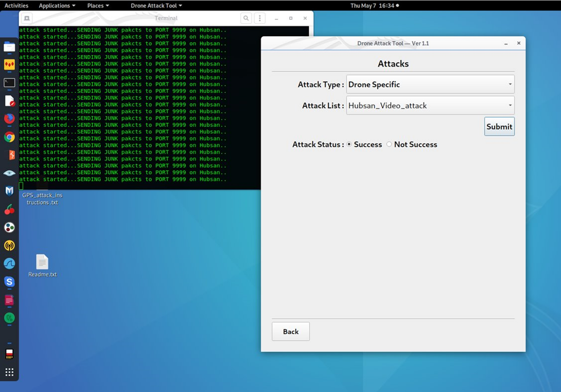The width and height of the screenshot is (561, 392).
Task: Close the Terminal window
Action: [x=305, y=18]
